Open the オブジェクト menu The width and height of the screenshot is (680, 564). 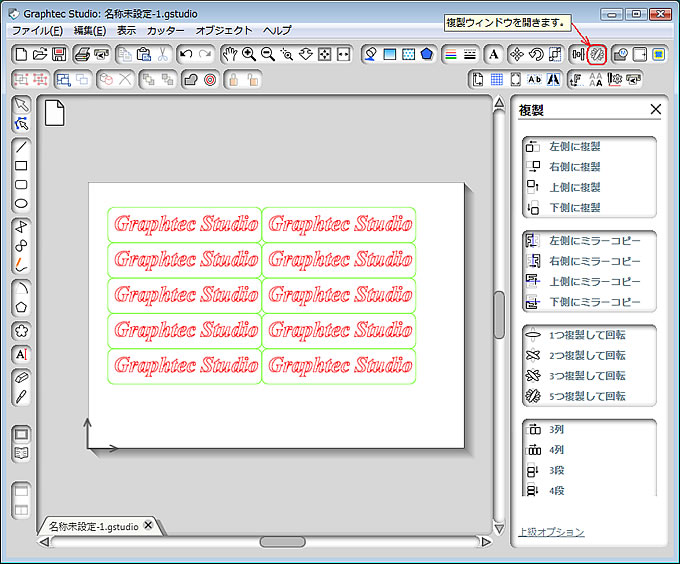224,31
